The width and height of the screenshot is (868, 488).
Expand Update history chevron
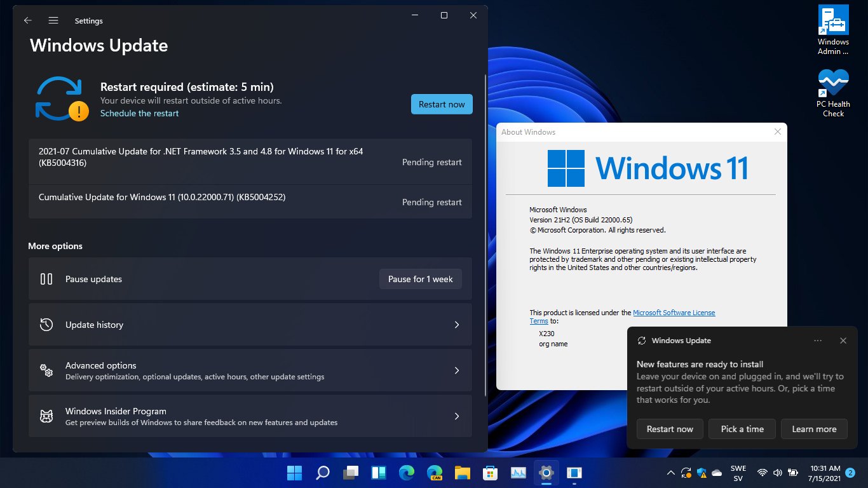click(456, 325)
